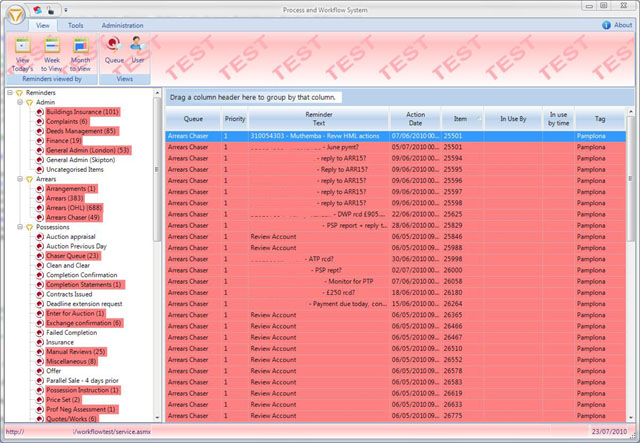This screenshot has width=640, height=443.
Task: Collapse the Admin tree node
Action: tap(20, 102)
